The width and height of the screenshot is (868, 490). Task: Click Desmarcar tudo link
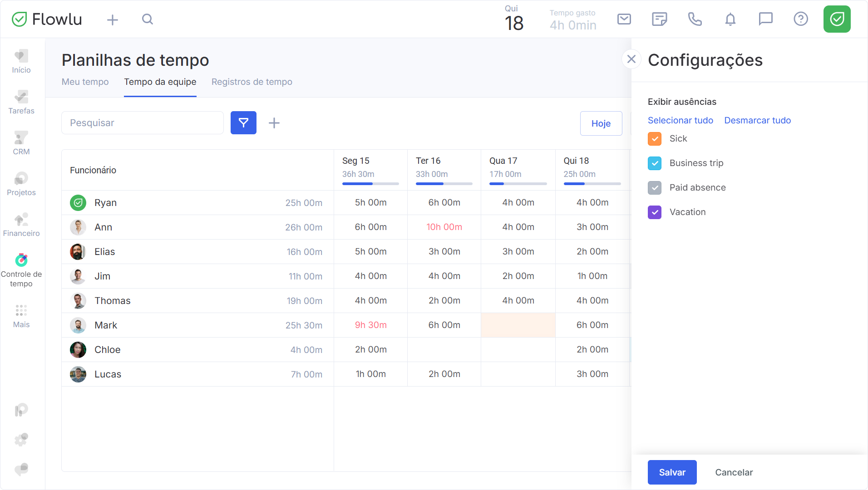point(757,120)
